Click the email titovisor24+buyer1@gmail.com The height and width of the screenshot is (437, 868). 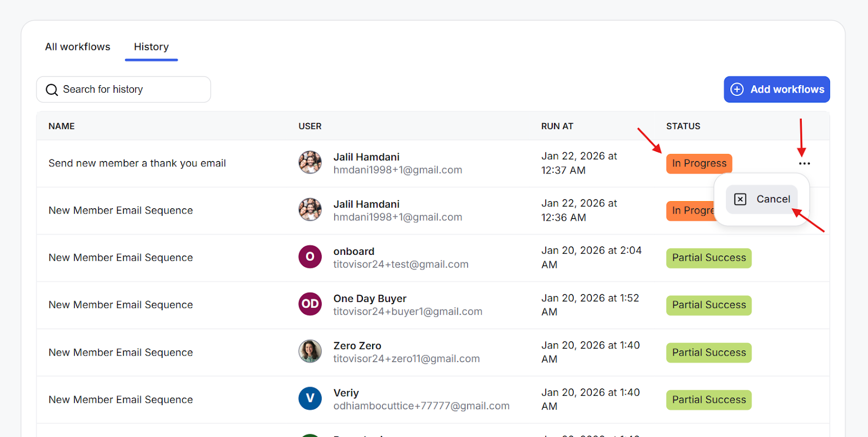(408, 311)
